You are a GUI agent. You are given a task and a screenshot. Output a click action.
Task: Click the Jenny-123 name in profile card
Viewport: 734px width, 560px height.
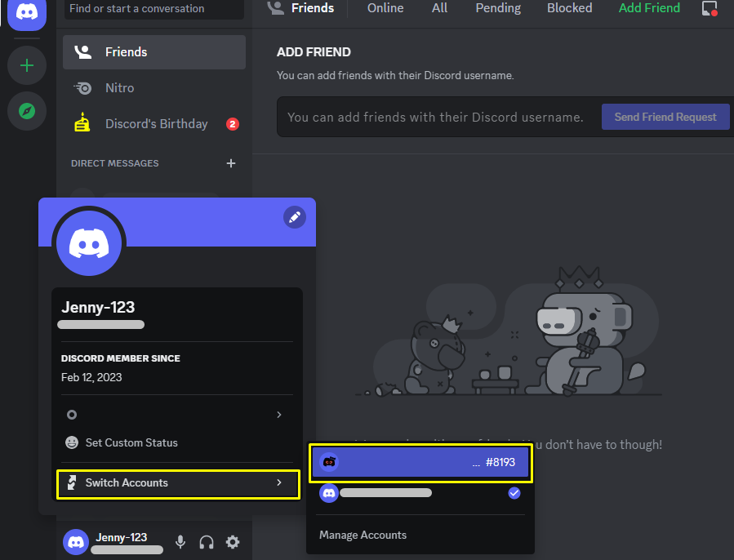[98, 307]
